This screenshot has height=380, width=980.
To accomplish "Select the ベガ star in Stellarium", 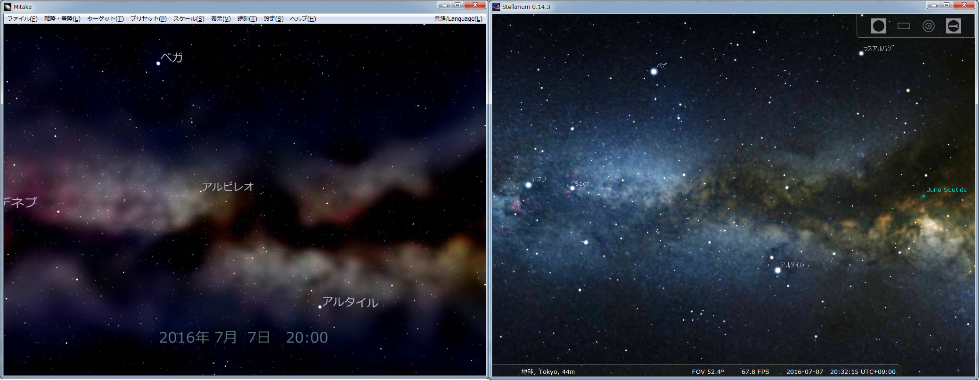I will click(x=653, y=72).
